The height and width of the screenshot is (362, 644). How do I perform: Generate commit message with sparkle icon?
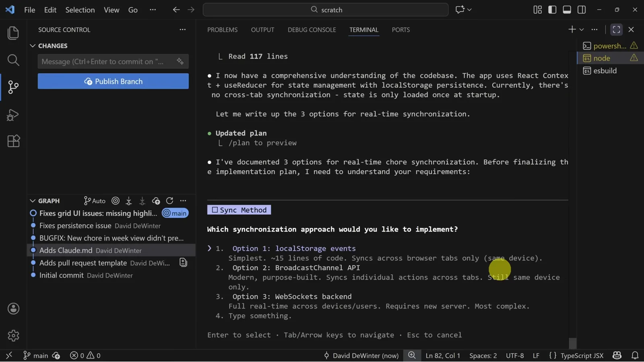pyautogui.click(x=180, y=61)
